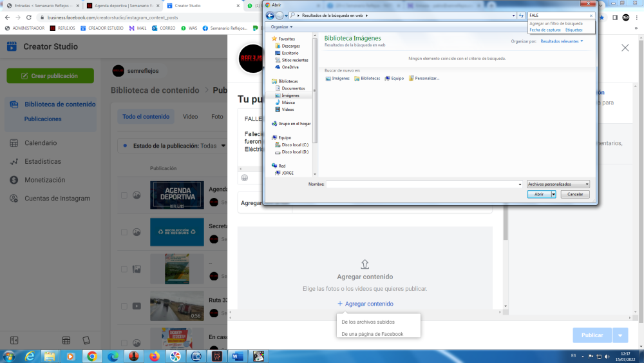Click the table grid icon at sidebar bottom
644x363 pixels.
66,340
